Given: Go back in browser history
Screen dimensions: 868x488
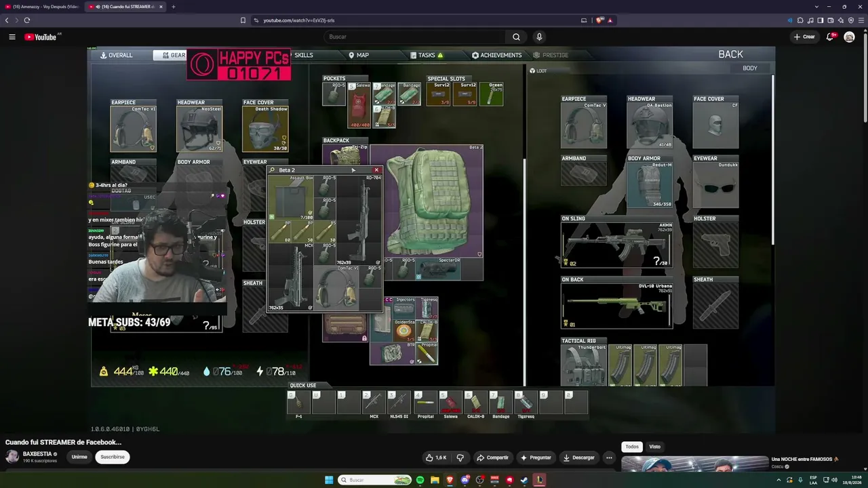Looking at the screenshot, I should tap(7, 20).
